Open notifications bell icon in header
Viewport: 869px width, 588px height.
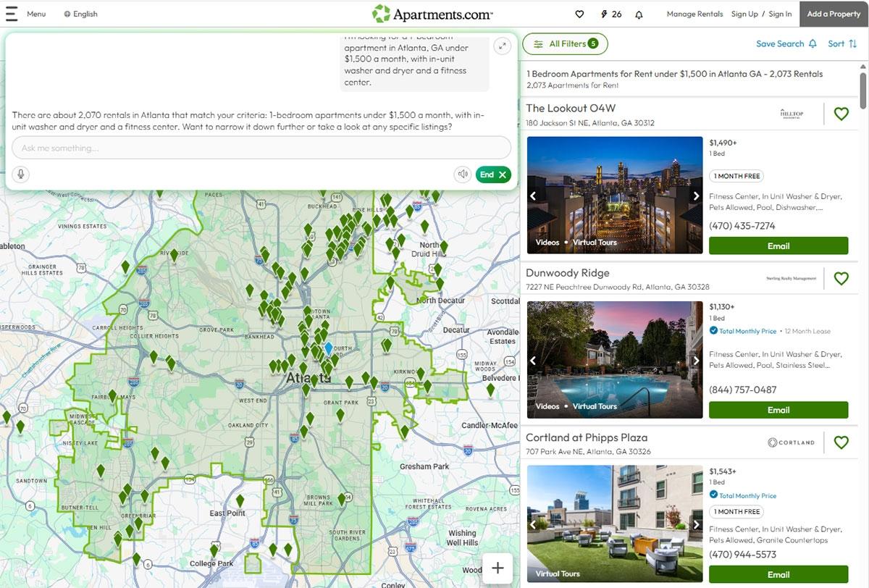(x=639, y=14)
